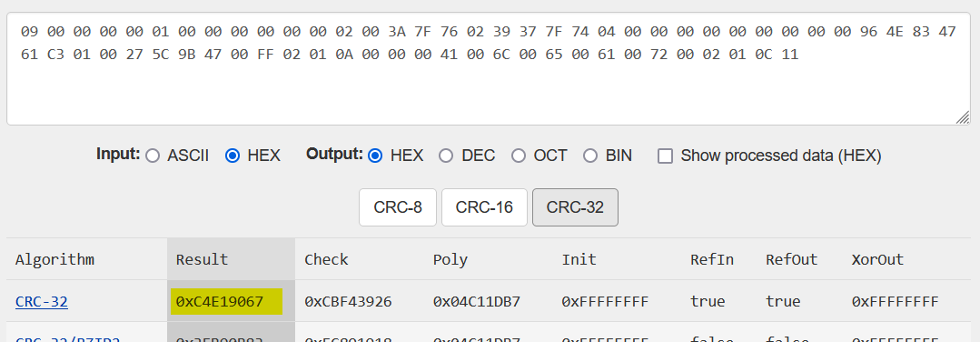
Task: Click the CRC-8 button
Action: click(x=398, y=207)
